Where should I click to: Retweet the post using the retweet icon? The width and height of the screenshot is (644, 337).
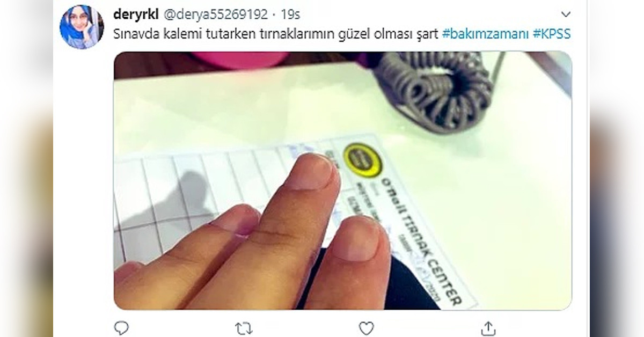(x=244, y=328)
